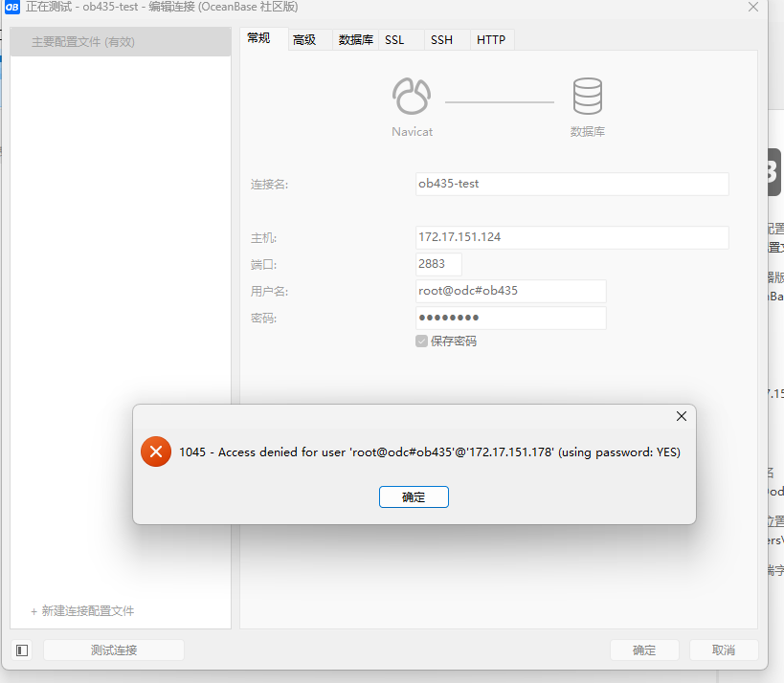Focus the 用户名 field with root@odc#ob435

coord(511,291)
